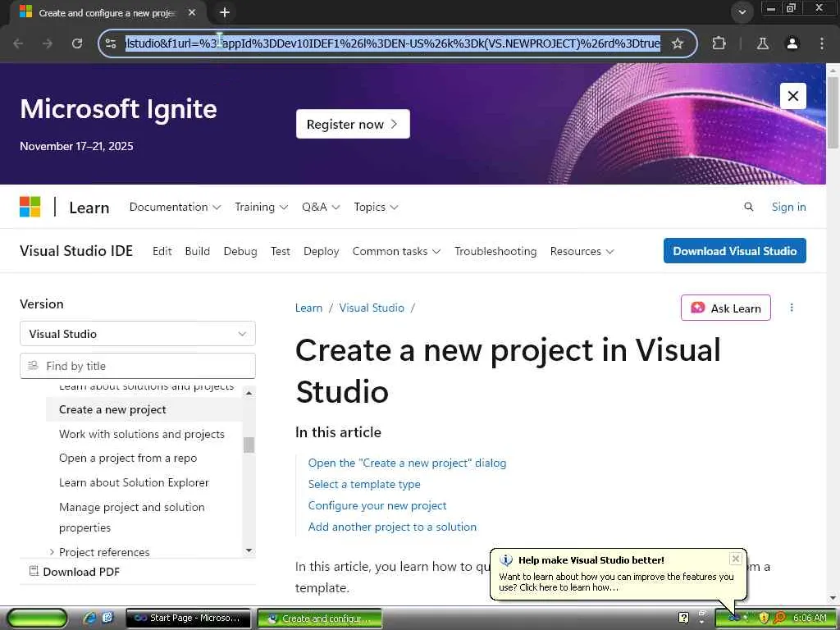The height and width of the screenshot is (630, 840).
Task: Click the Microsoft logo
Action: point(30,207)
